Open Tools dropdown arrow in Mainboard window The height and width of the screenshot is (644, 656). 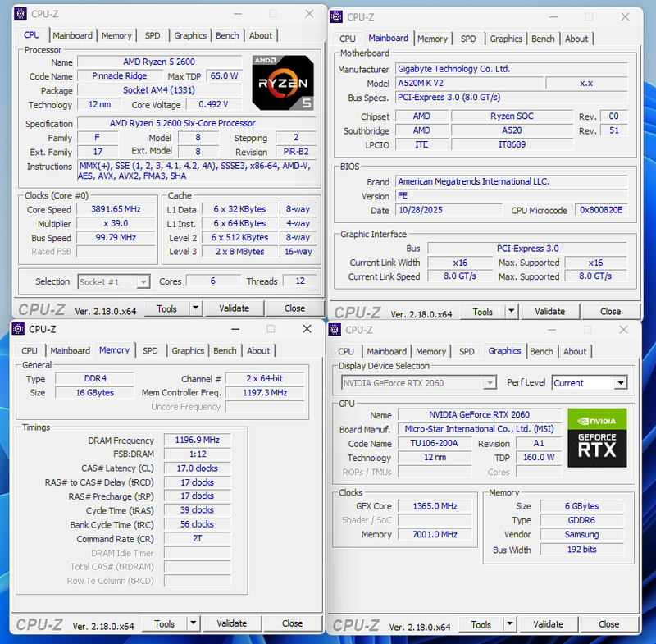(x=511, y=311)
